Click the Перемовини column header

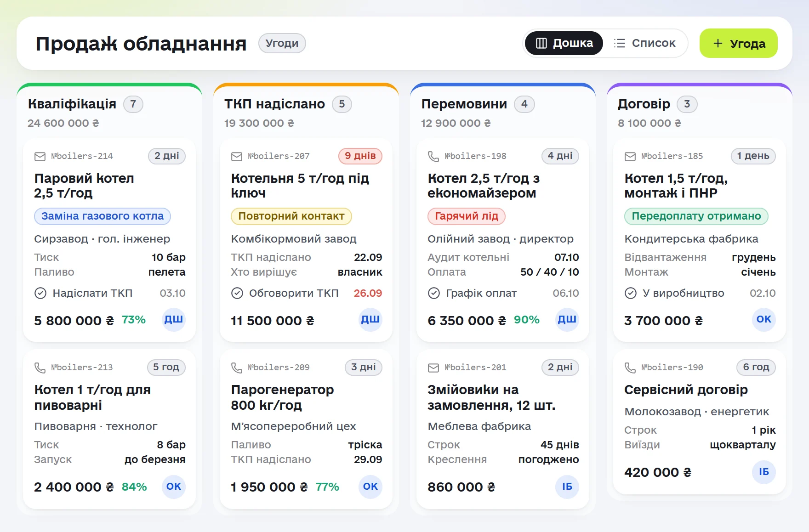464,104
